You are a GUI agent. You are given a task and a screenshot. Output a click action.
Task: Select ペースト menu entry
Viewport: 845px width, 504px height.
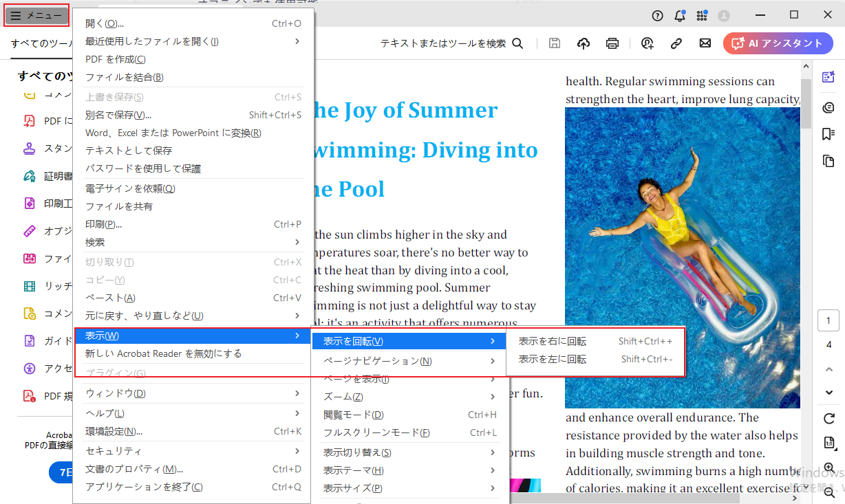point(193,298)
